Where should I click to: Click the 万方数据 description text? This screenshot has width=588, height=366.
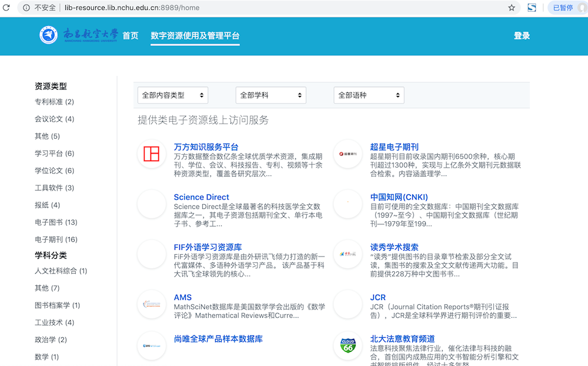[248, 165]
